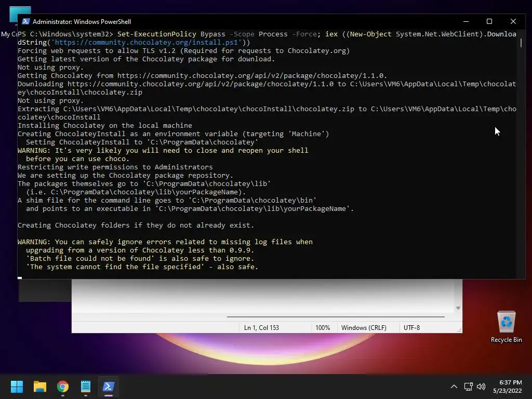Close the Administrator PowerShell window
The width and height of the screenshot is (532, 399).
tap(513, 21)
